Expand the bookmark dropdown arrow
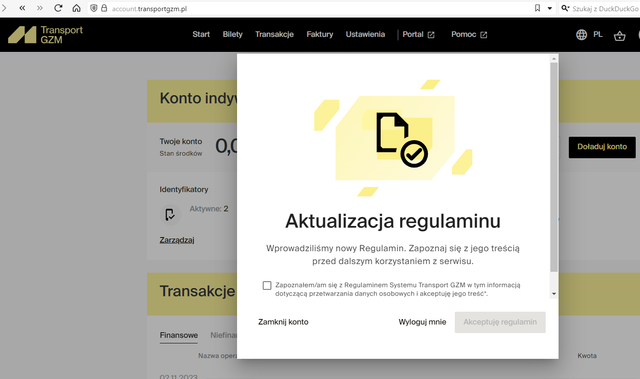Screen dimensions: 640x379 pos(550,9)
